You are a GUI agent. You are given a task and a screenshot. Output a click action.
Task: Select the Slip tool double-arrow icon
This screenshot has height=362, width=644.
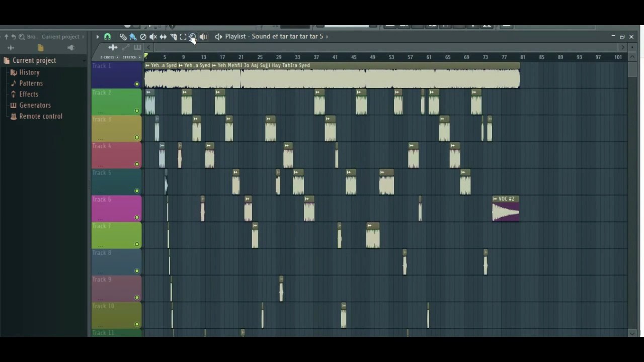click(x=163, y=37)
